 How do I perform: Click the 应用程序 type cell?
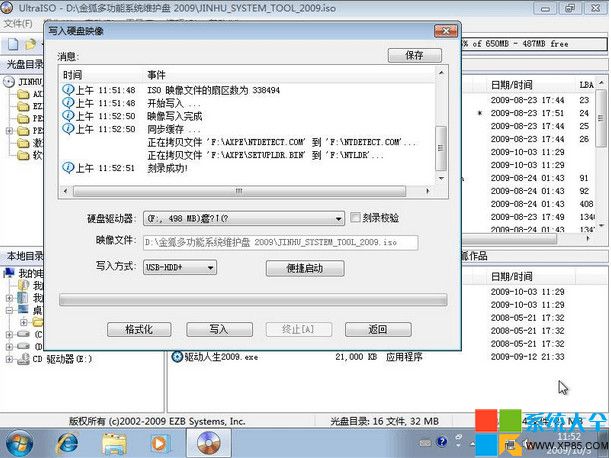click(x=404, y=357)
